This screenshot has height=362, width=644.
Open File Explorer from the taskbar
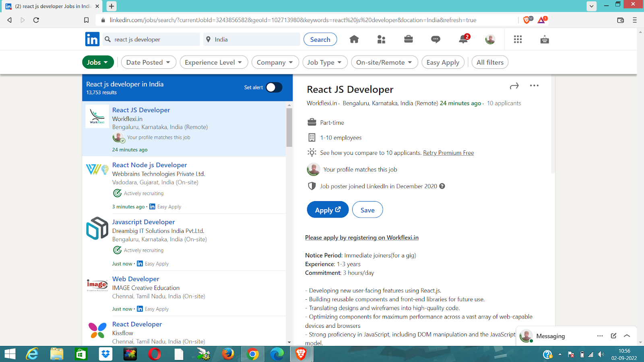(x=57, y=354)
